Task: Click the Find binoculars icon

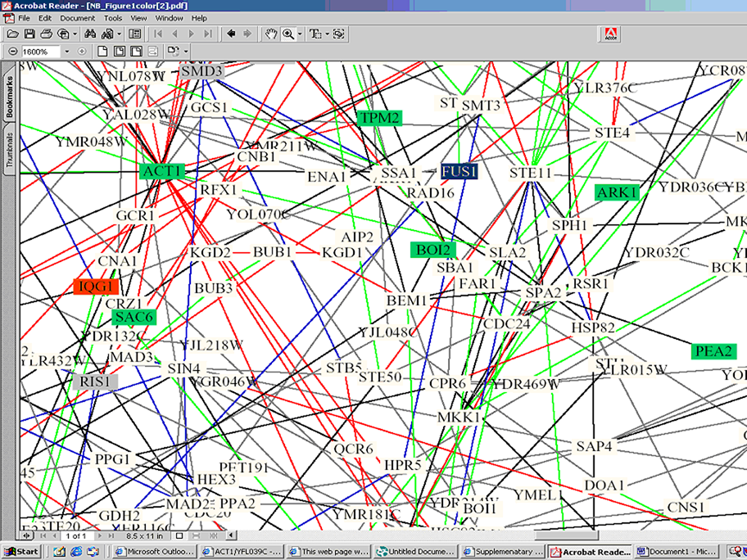Action: click(x=91, y=34)
